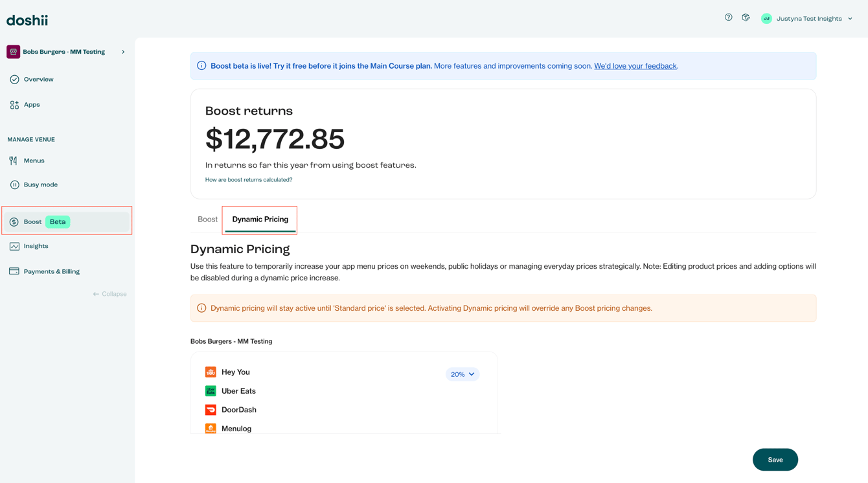
Task: Click the info icon in the blue banner
Action: pyautogui.click(x=201, y=66)
